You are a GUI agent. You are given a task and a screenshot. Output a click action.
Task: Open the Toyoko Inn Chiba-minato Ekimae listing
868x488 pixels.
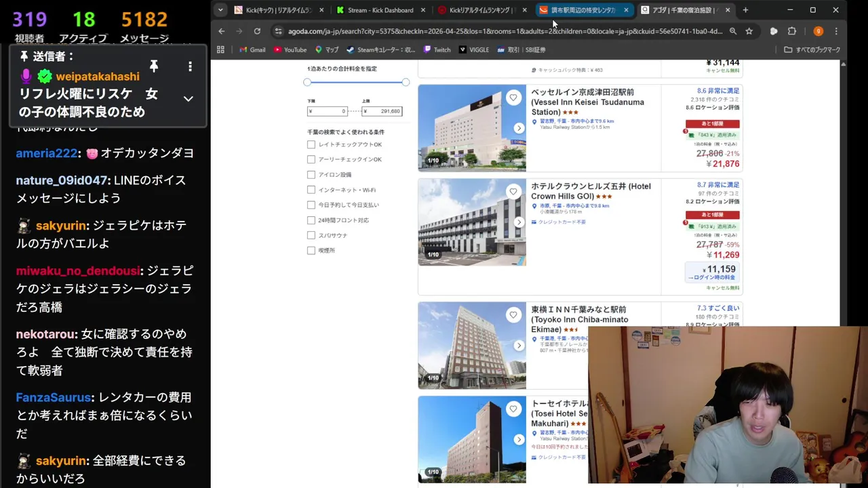point(580,320)
